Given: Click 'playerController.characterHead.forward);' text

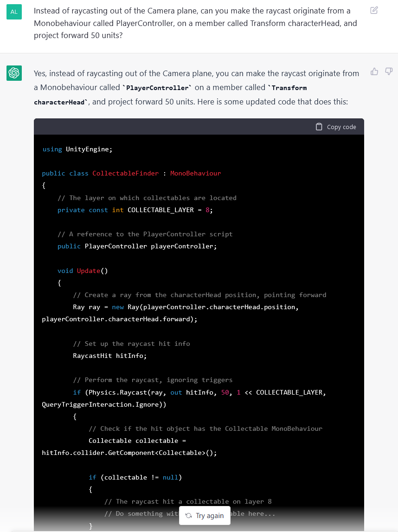Looking at the screenshot, I should [120, 319].
